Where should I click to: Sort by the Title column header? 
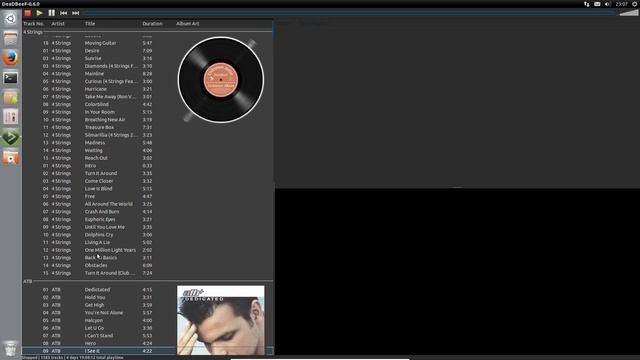pos(90,24)
